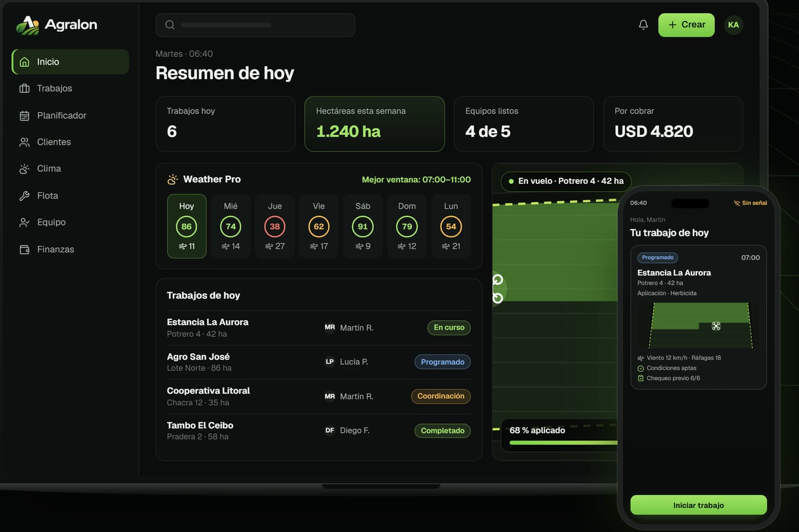
Task: Select the Hoy weather day card
Action: click(187, 226)
